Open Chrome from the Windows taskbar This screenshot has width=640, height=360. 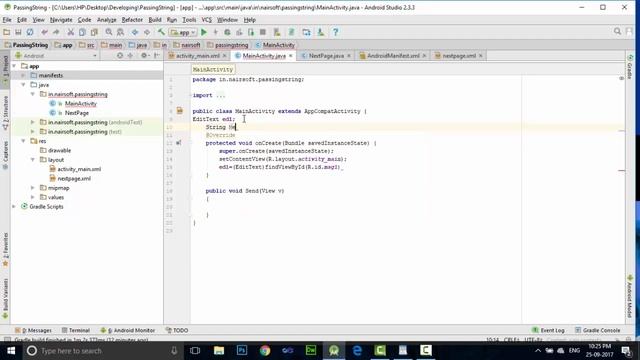pos(265,351)
